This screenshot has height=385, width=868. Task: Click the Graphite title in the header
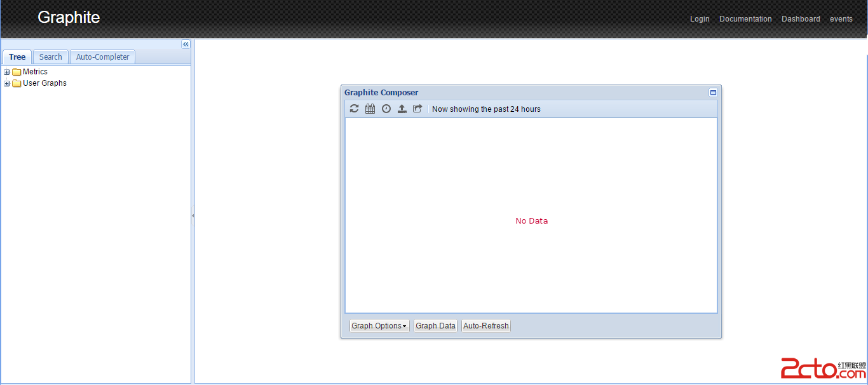point(69,17)
